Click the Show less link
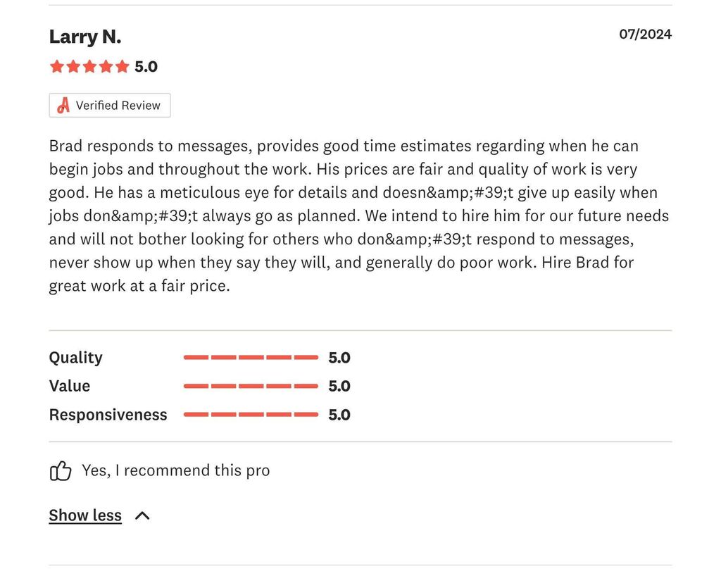Viewport: 721px width, 588px height. coord(85,515)
